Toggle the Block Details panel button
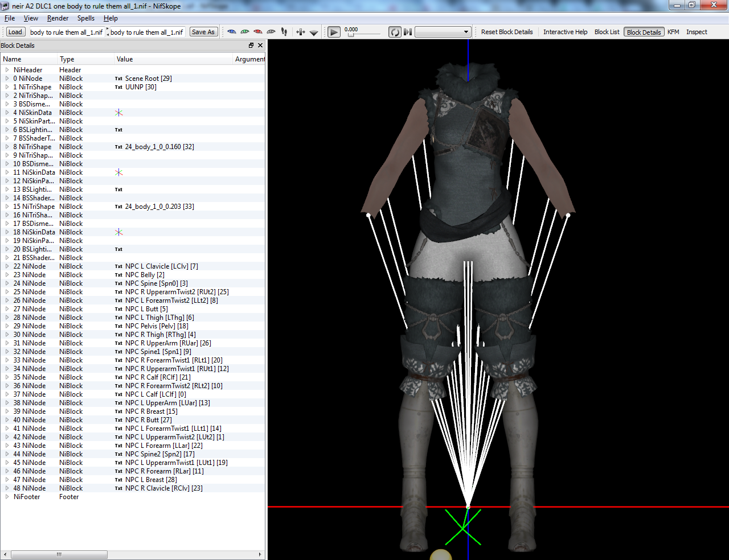 coord(644,32)
